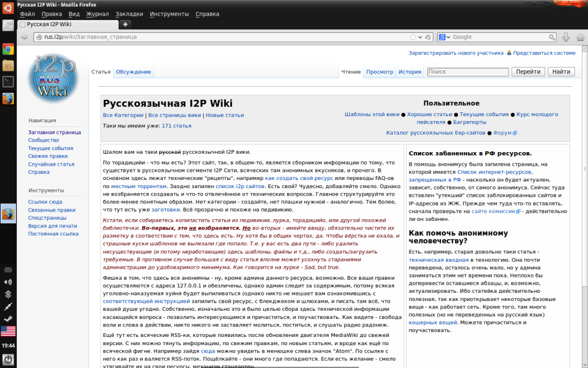Open the Случайная статья sidebar link

51,164
